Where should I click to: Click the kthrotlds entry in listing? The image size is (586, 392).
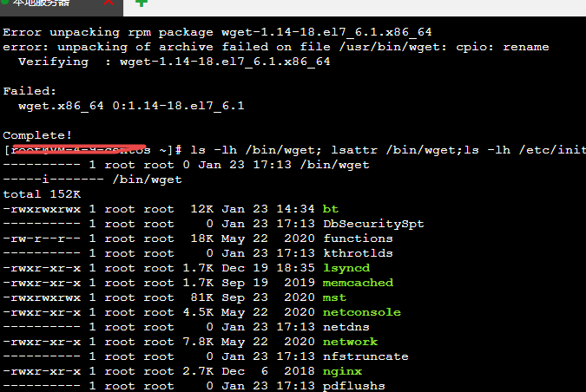[x=358, y=253]
